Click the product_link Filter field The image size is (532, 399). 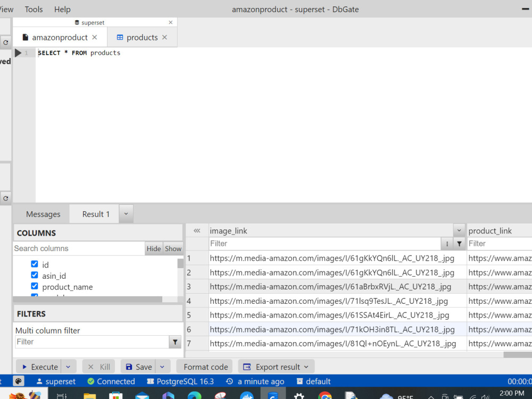click(500, 244)
